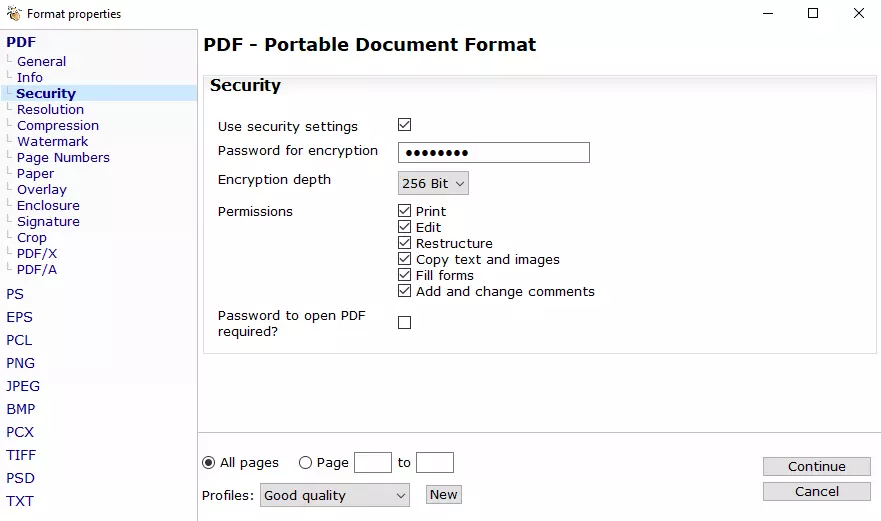Open the TIFF format properties
881x521 pixels.
click(x=21, y=455)
